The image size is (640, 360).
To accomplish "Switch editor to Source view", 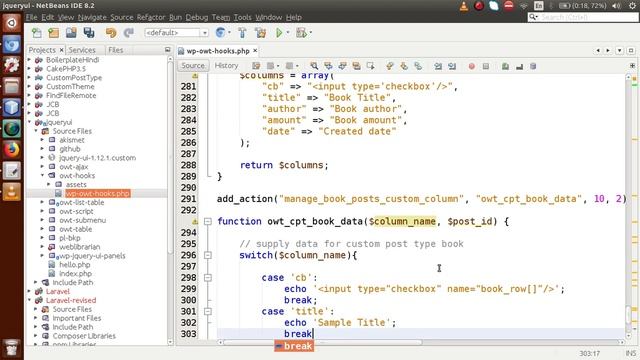I will click(193, 66).
